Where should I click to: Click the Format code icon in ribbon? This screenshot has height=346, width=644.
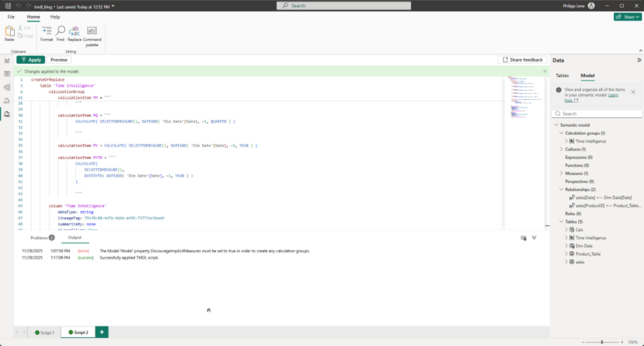coord(47,33)
